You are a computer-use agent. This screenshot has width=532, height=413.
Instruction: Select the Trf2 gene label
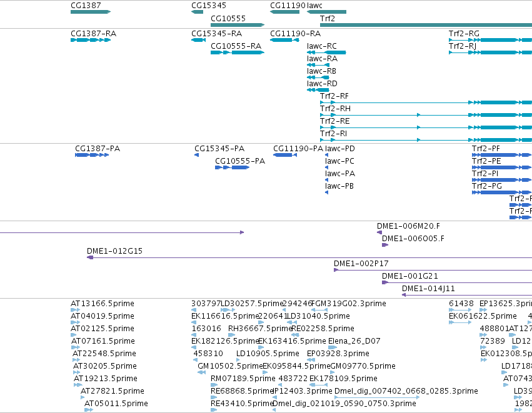pos(328,18)
